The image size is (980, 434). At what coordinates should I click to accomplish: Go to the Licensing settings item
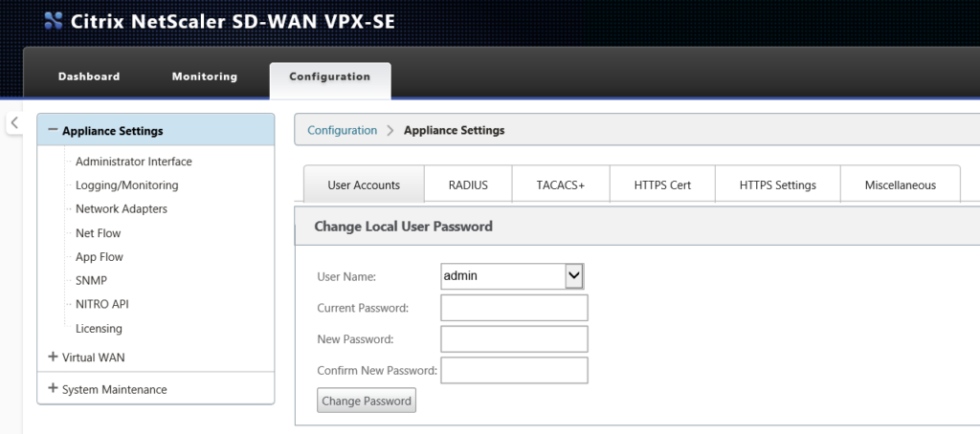point(99,328)
